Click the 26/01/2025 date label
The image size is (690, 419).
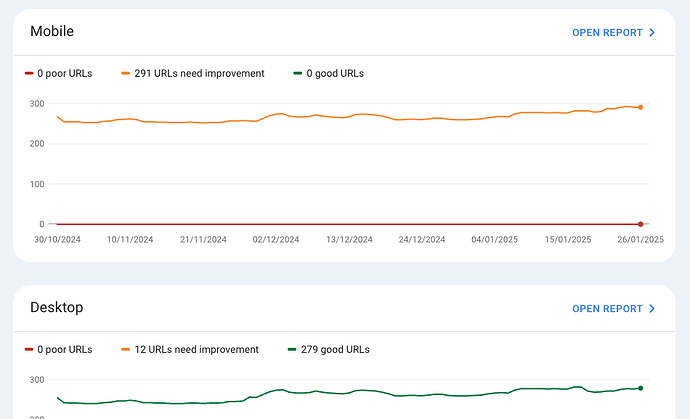[x=640, y=239]
